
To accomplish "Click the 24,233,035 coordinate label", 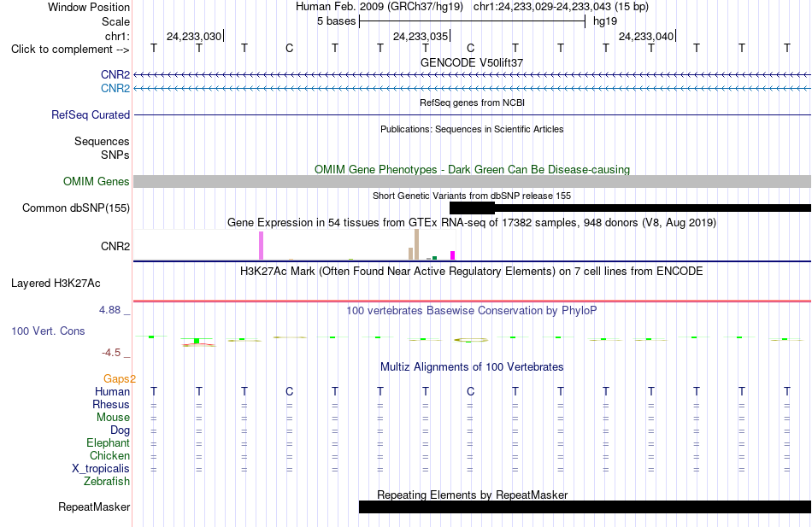I will [420, 36].
